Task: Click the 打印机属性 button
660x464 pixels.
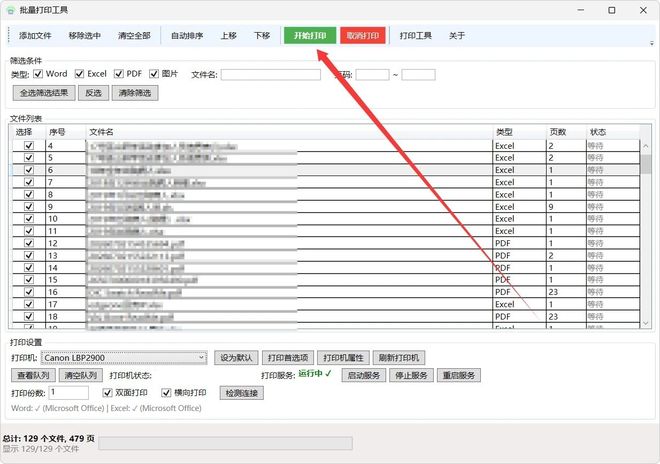Action: click(343, 358)
